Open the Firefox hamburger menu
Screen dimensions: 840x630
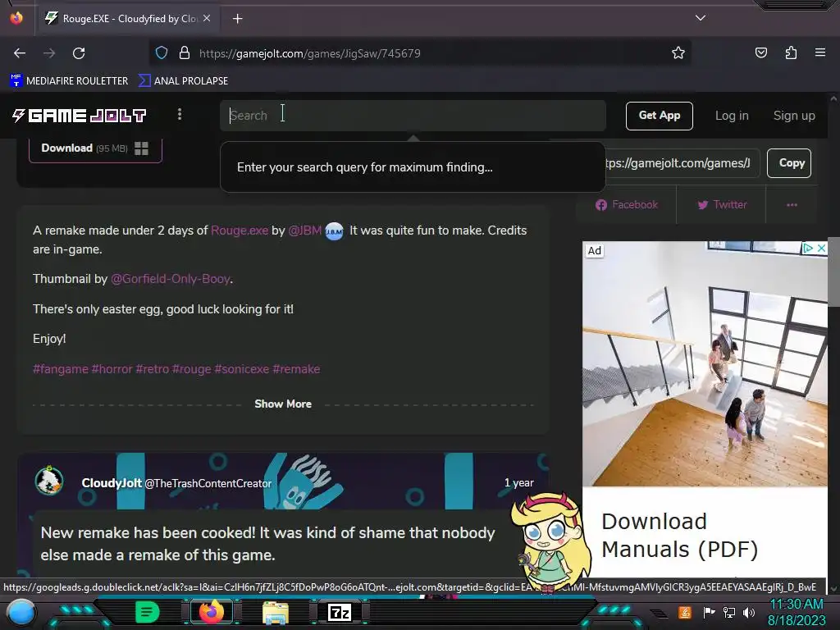[x=820, y=52]
